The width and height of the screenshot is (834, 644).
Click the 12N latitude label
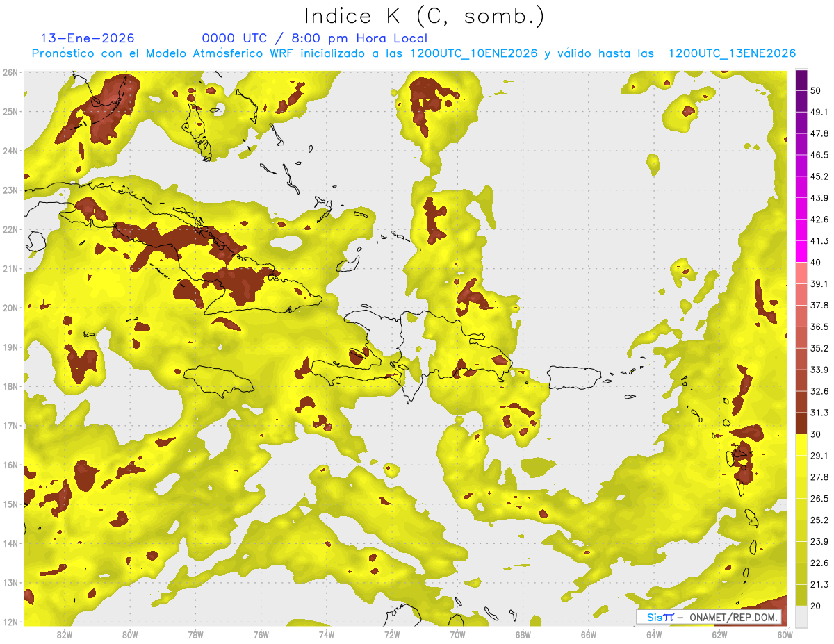click(10, 622)
